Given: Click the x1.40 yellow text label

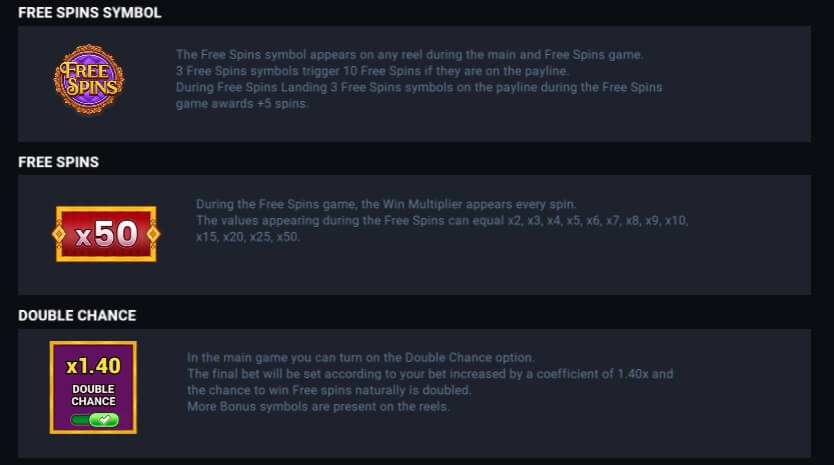Looking at the screenshot, I should [x=93, y=366].
